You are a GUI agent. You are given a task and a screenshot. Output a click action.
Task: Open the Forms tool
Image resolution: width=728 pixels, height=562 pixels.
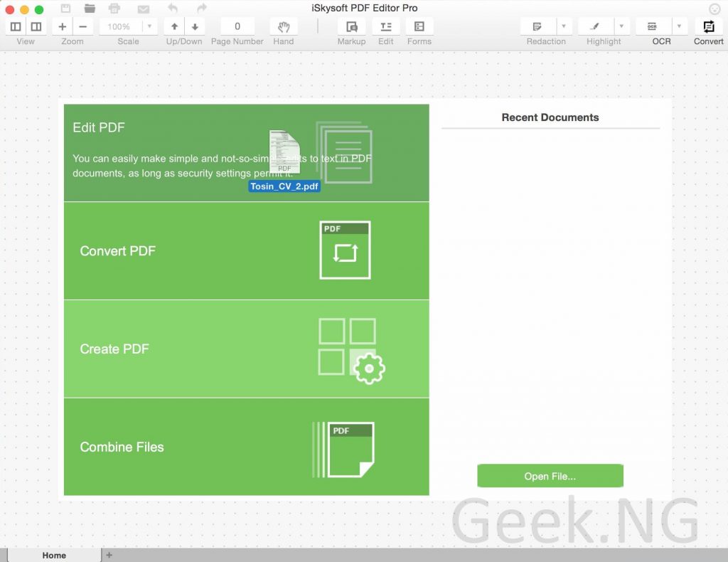[x=419, y=26]
